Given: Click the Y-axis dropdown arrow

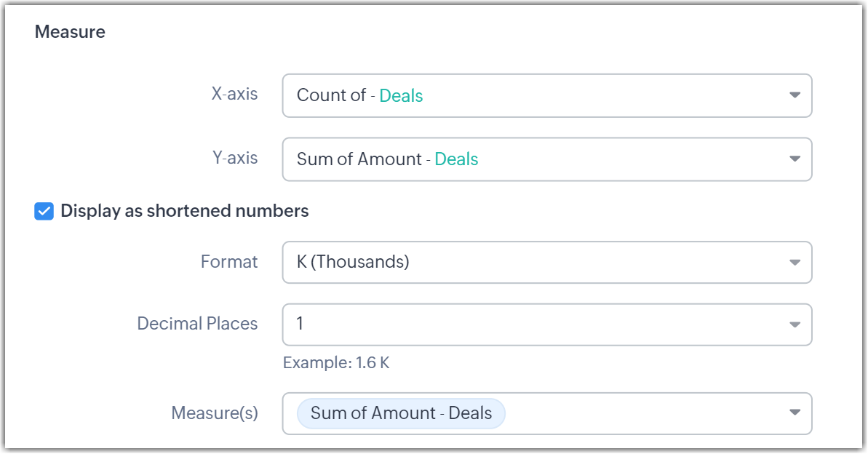Looking at the screenshot, I should point(795,159).
